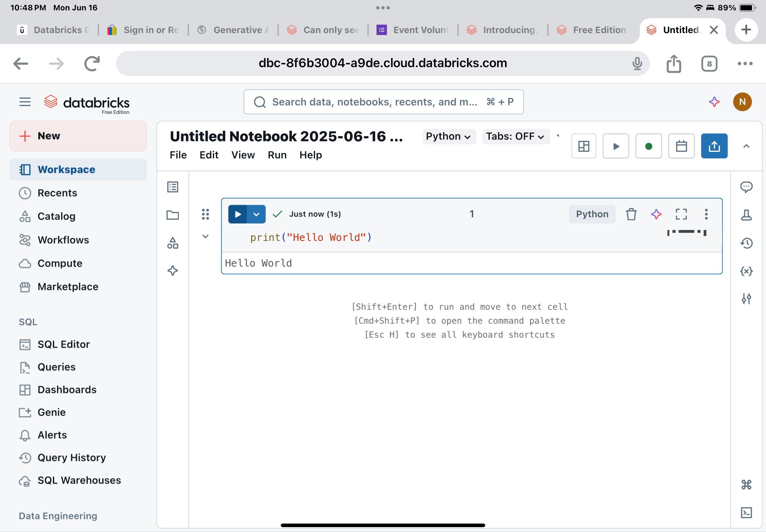Open the Tabs: OFF dropdown
This screenshot has height=532, width=766.
tap(515, 136)
